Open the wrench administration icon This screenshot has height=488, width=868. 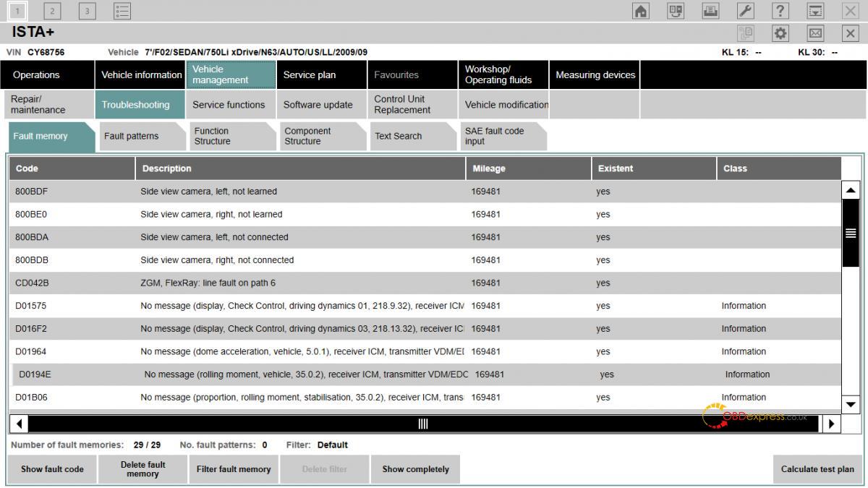(x=746, y=11)
